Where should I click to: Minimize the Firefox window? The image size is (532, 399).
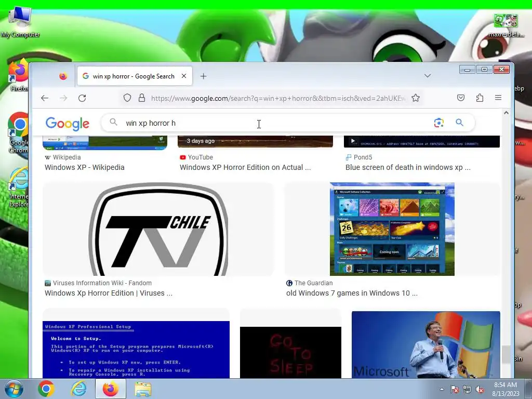pyautogui.click(x=467, y=70)
